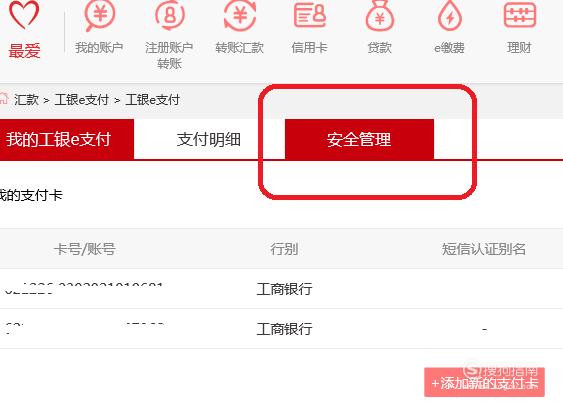Select the first 工商银行 card row

point(282,289)
